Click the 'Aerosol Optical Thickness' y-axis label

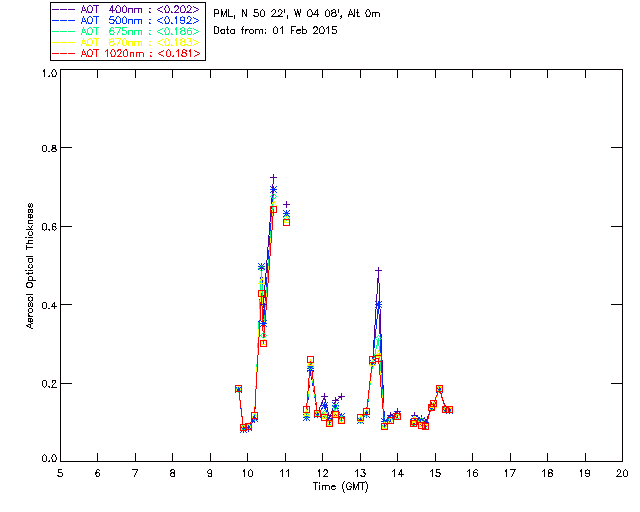(x=30, y=266)
